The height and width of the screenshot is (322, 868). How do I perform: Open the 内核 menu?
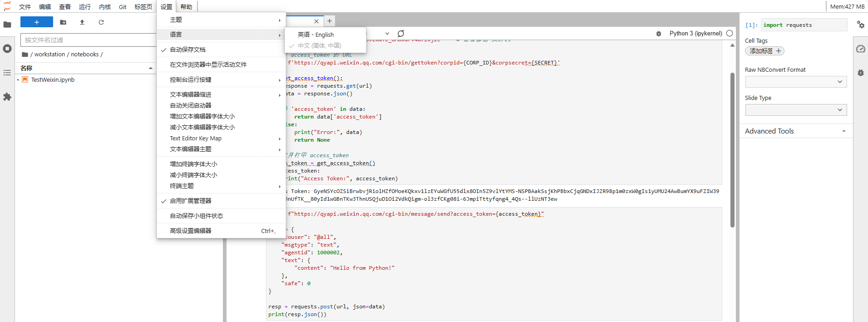(x=105, y=7)
